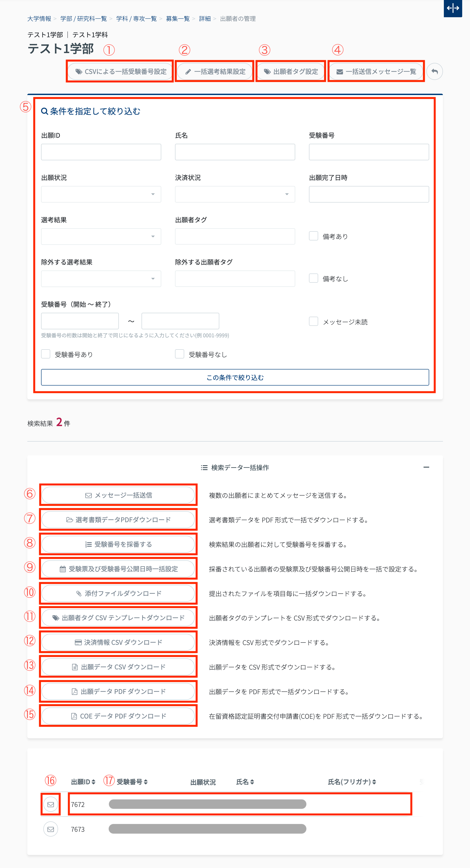Screen dimensions: 470x868
Task: Click the CSVによる一括受験番号設定 button
Action: pos(120,71)
